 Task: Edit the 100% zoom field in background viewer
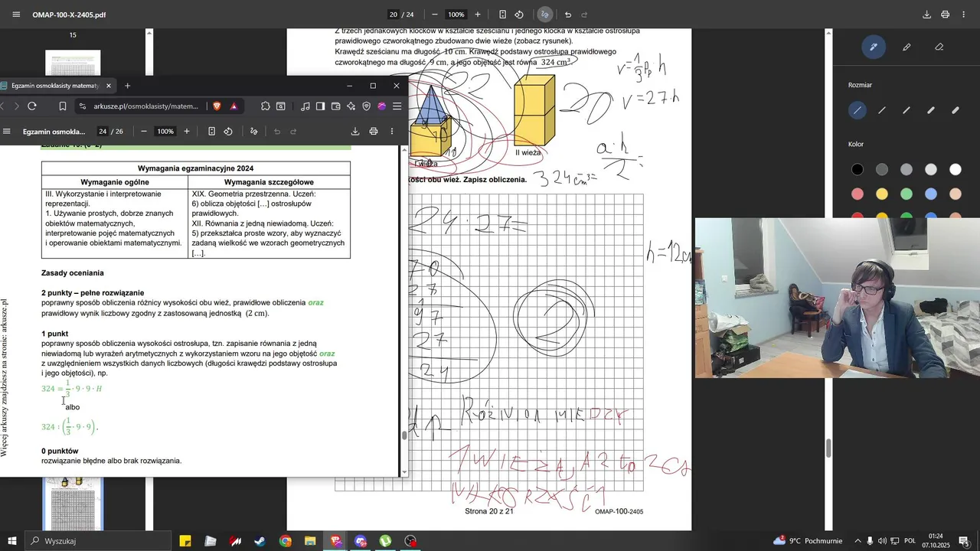click(456, 15)
